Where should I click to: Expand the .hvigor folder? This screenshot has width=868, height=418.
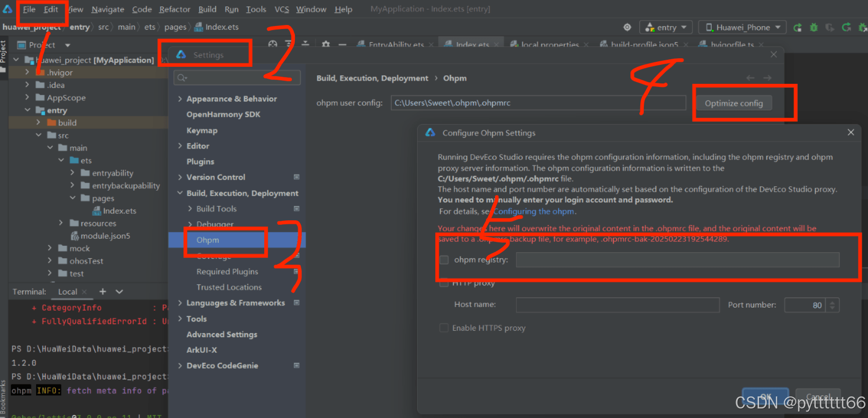click(x=27, y=72)
